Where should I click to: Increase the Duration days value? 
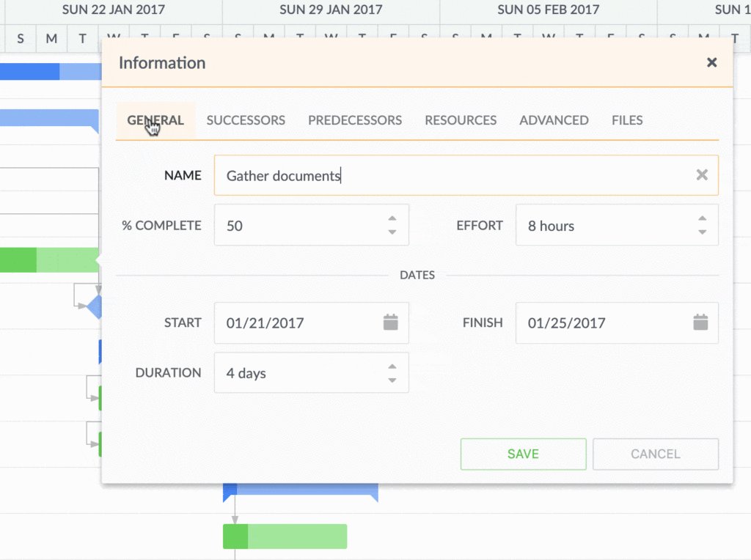pyautogui.click(x=392, y=366)
